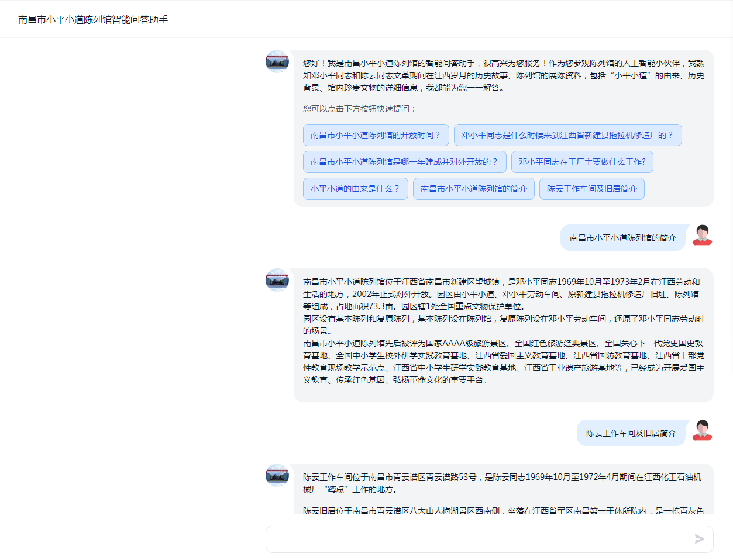Click the send message arrow icon
The width and height of the screenshot is (733, 560).
coord(699,539)
